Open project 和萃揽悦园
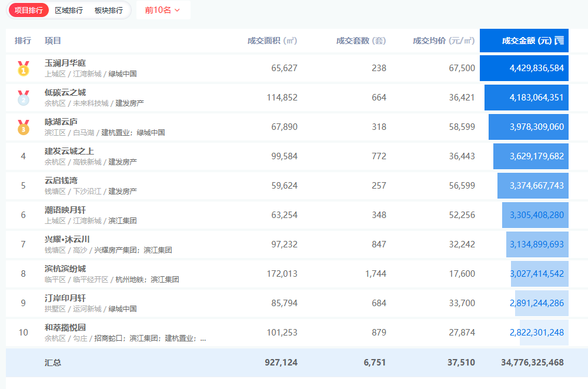Viewport: 588px width, 389px height. 65,327
